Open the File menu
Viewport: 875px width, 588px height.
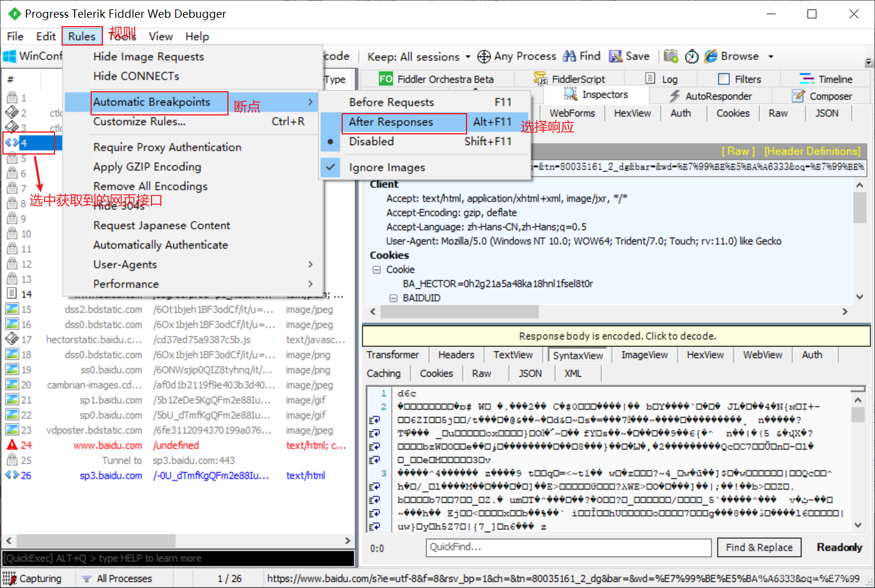tap(15, 37)
